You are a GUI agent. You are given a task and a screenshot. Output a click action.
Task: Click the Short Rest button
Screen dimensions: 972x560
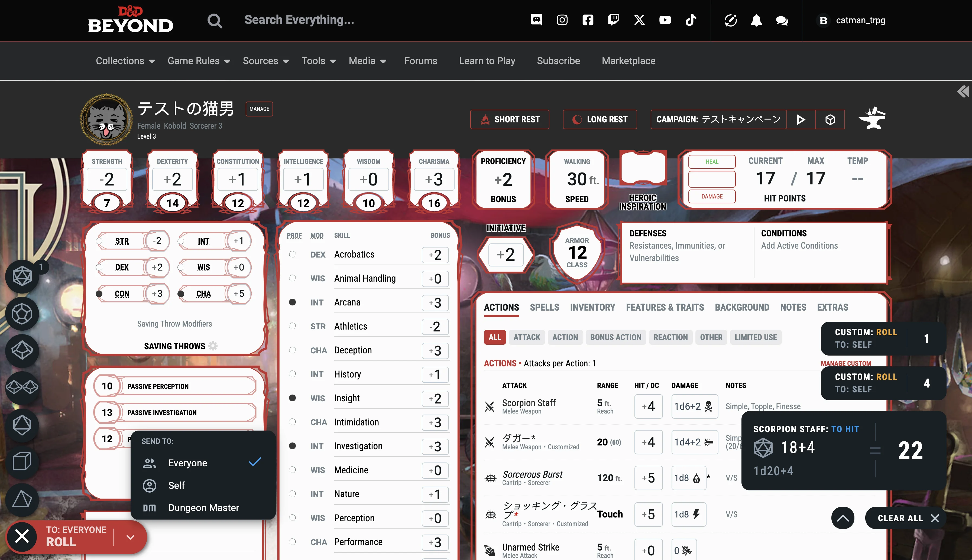pyautogui.click(x=510, y=120)
